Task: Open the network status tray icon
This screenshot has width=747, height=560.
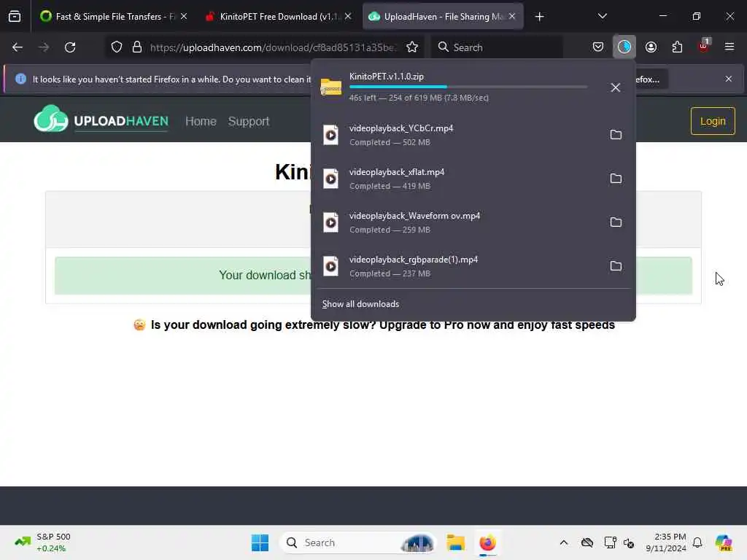Action: [x=611, y=542]
